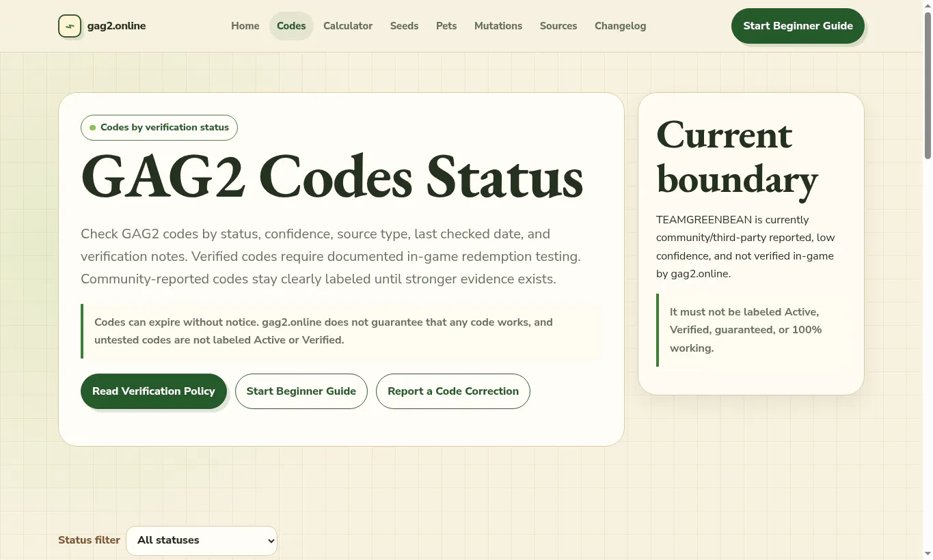Click the Read Verification Policy button
The height and width of the screenshot is (560, 933).
[x=154, y=391]
